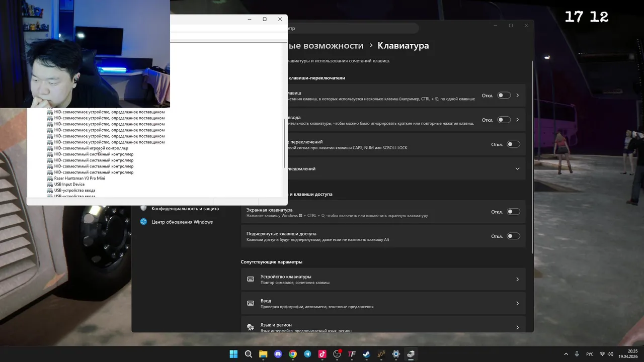Screen dimensions: 644x362
Task: Click the Settings search box at top
Action: coord(352,29)
